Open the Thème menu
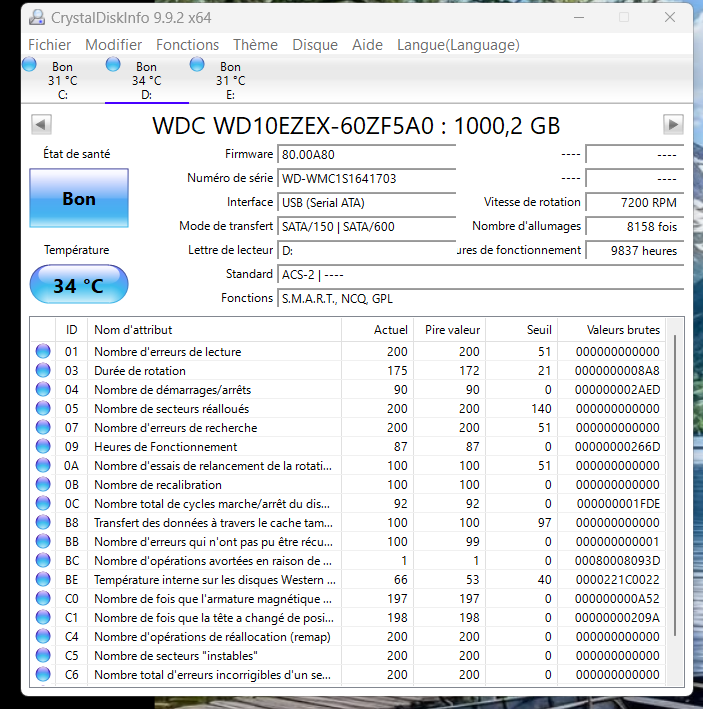 tap(255, 45)
